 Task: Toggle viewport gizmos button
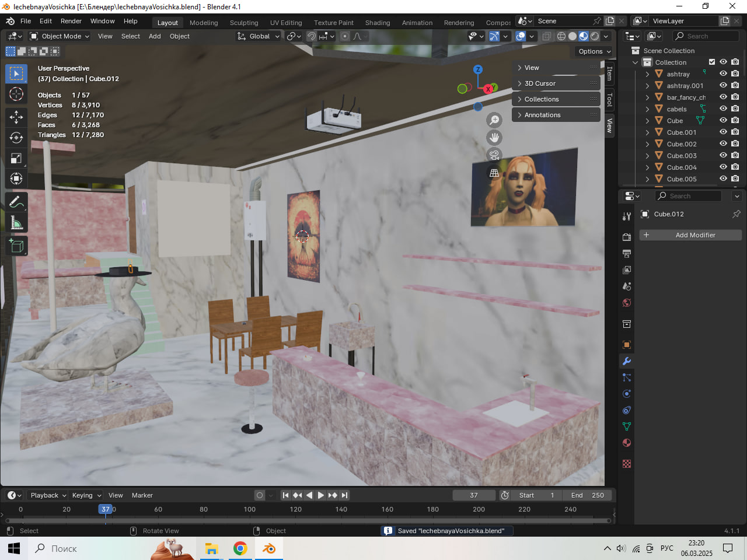[494, 36]
